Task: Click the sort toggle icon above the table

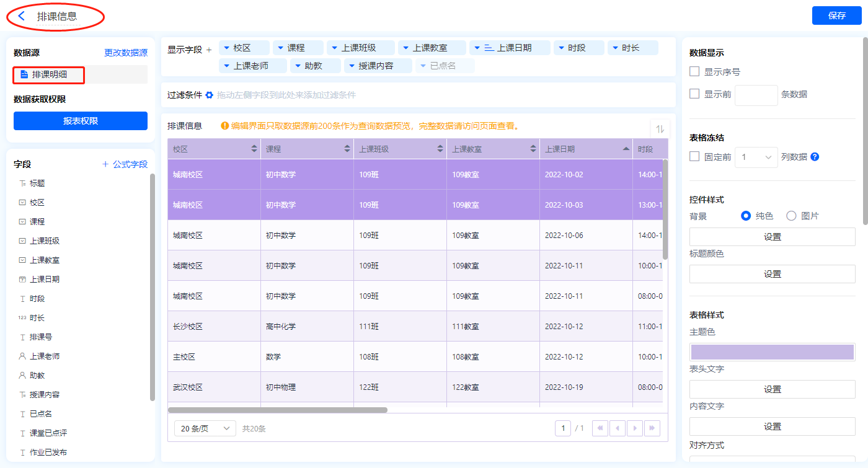Action: (x=660, y=129)
